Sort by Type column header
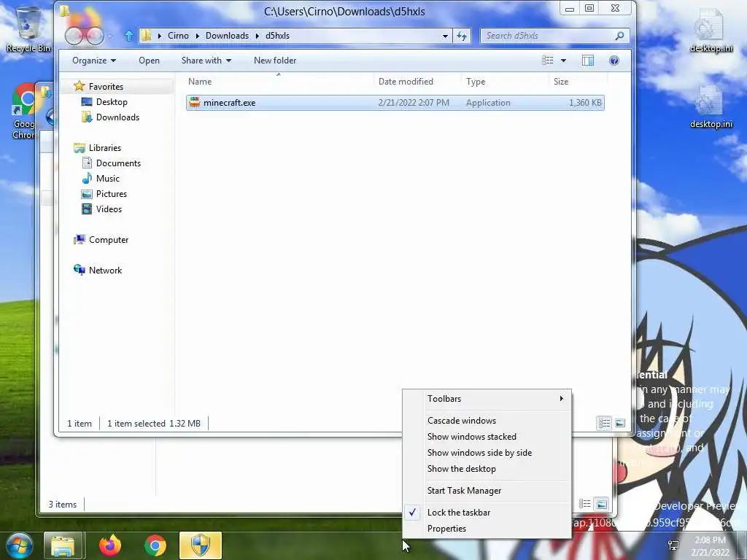 tap(505, 82)
